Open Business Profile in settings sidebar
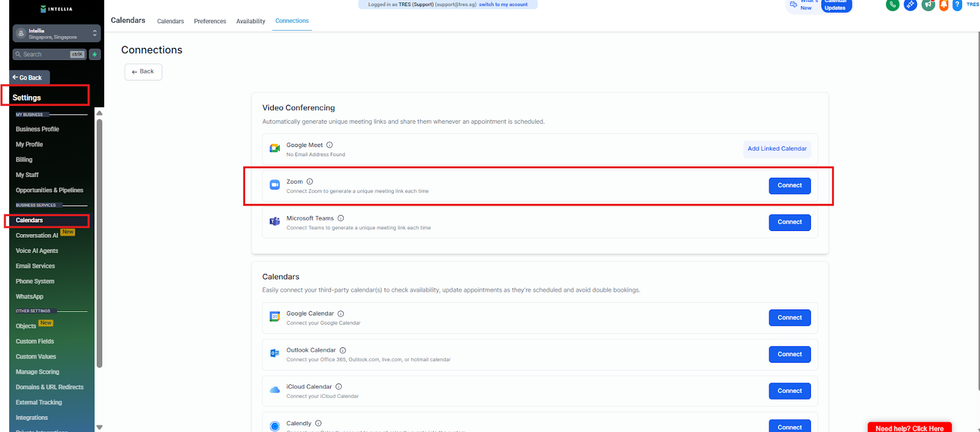 point(37,129)
